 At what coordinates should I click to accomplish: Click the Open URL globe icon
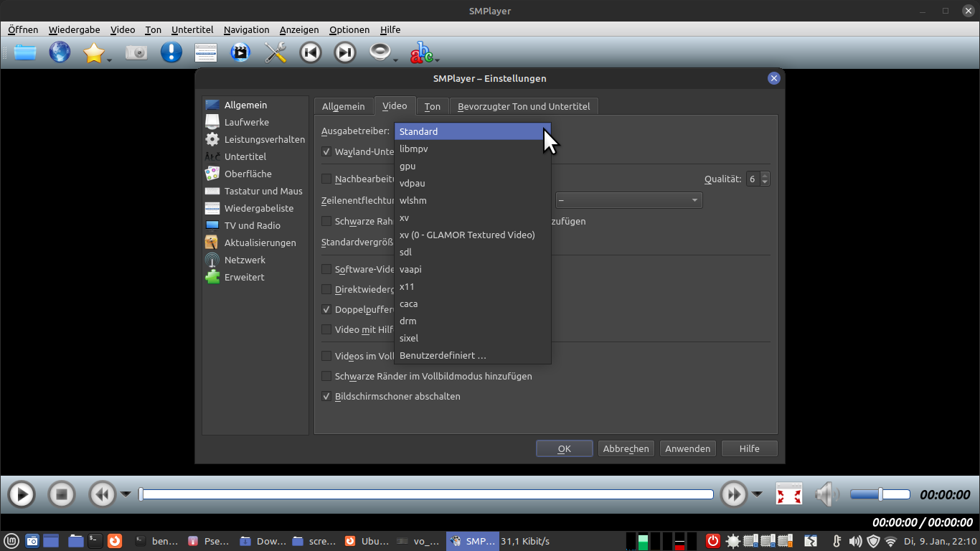click(60, 52)
